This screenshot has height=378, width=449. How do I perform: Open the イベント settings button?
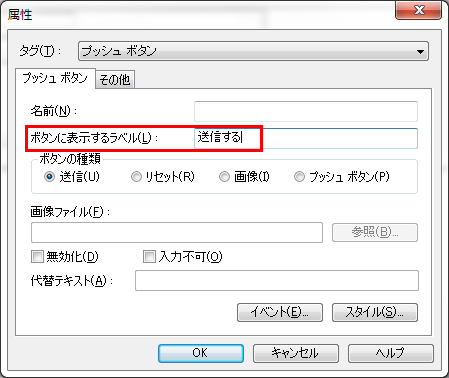pos(280,312)
